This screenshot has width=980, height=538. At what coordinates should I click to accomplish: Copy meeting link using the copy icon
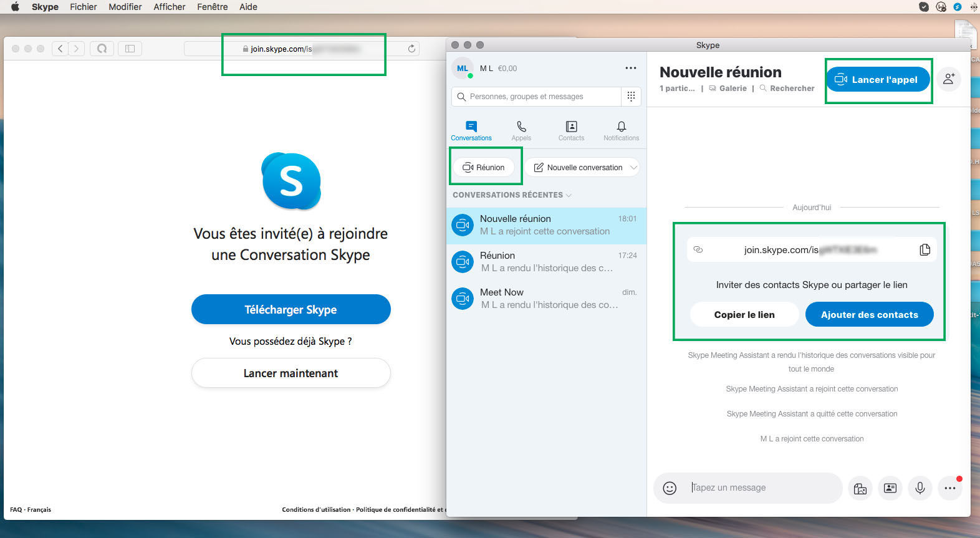click(x=925, y=249)
